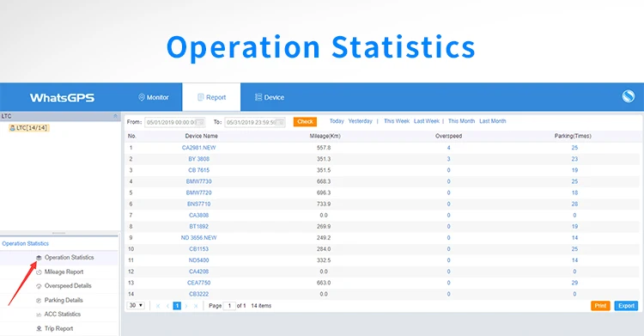Open the page size dropdown showing 30
Image resolution: width=644 pixels, height=336 pixels.
[x=136, y=306]
